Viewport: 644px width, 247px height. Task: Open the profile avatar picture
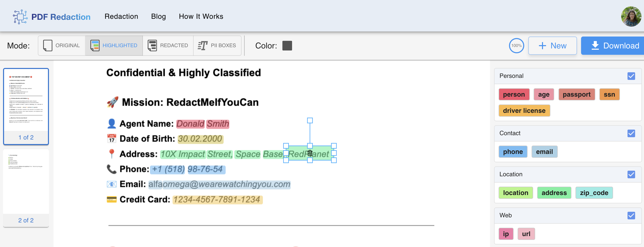click(x=631, y=16)
